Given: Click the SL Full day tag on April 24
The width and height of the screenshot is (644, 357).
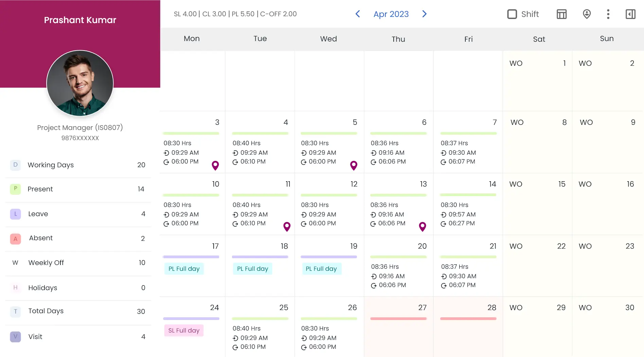Looking at the screenshot, I should click(184, 331).
